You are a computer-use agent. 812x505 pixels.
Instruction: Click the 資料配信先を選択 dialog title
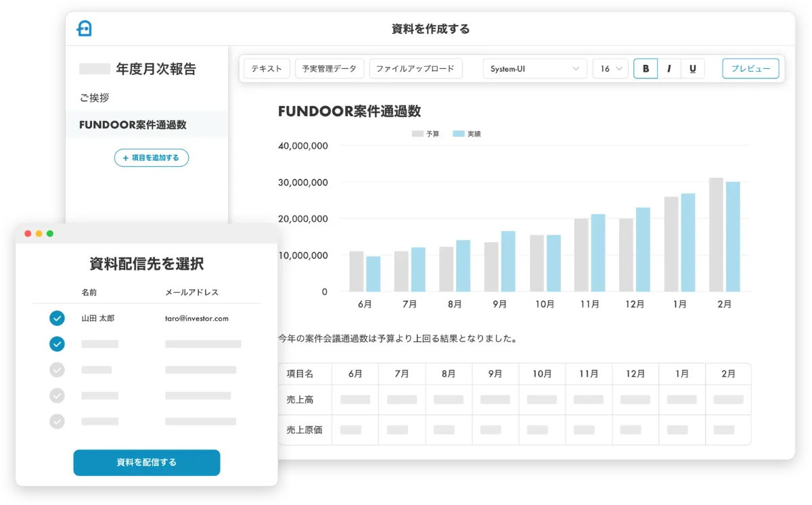click(x=147, y=263)
